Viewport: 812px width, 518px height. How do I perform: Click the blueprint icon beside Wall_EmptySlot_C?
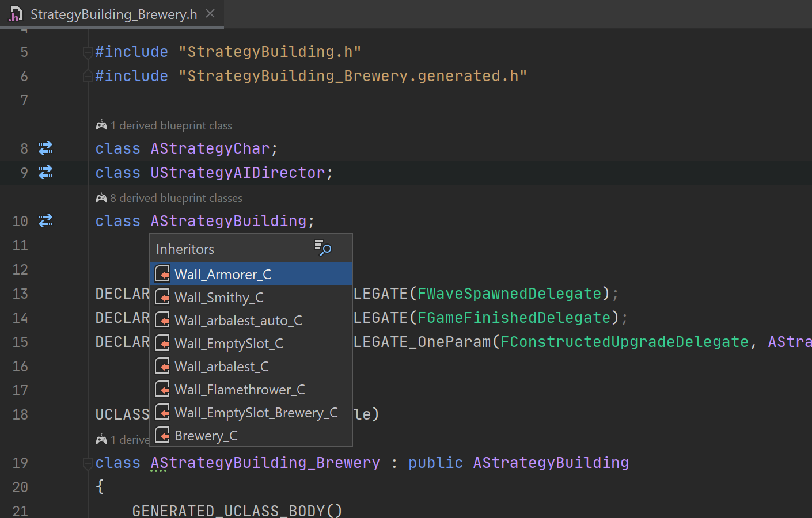click(x=163, y=343)
